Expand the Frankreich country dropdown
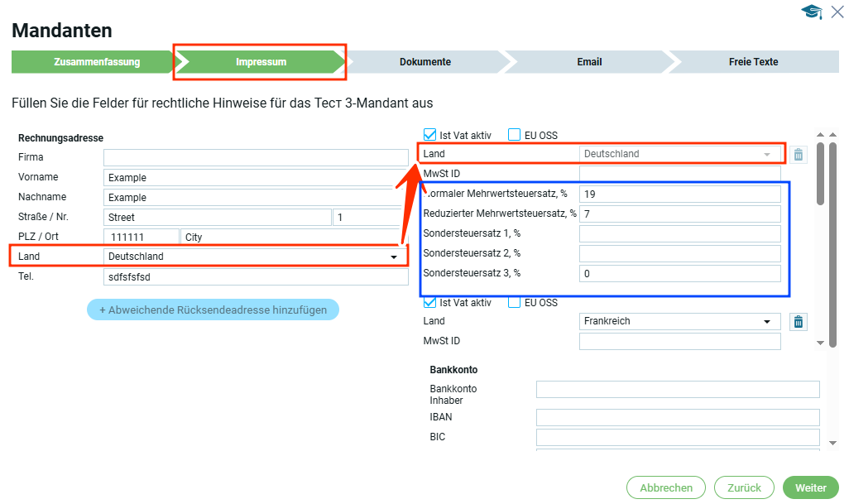 679,321
